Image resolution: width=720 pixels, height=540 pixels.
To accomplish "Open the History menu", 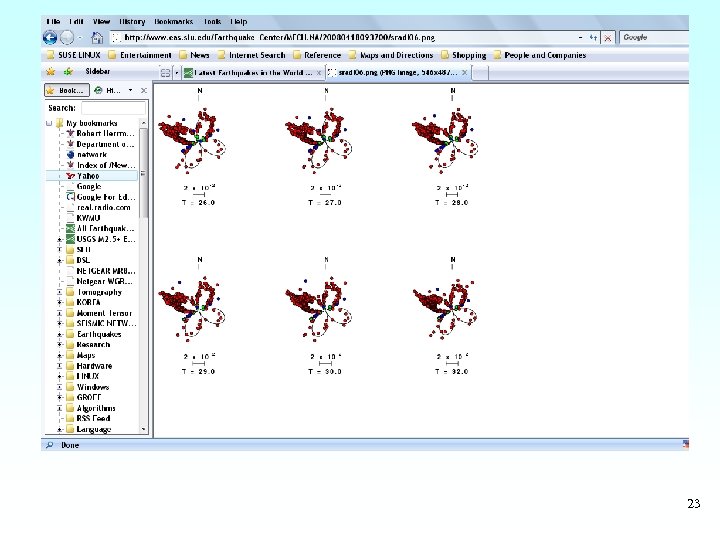I will point(132,22).
